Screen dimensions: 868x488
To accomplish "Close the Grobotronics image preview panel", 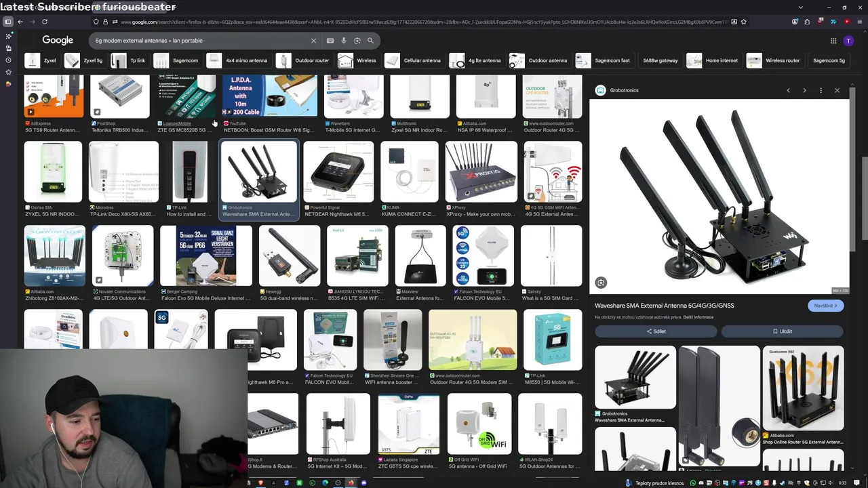I will click(837, 90).
